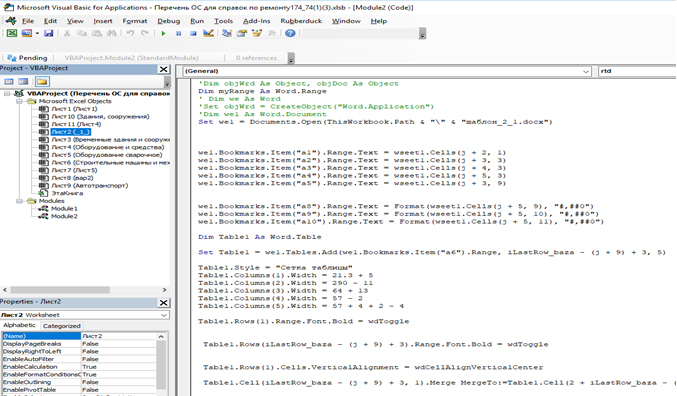This screenshot has width=677, height=396.
Task: Open Properties Window toolbar icon
Action: pyautogui.click(x=242, y=33)
